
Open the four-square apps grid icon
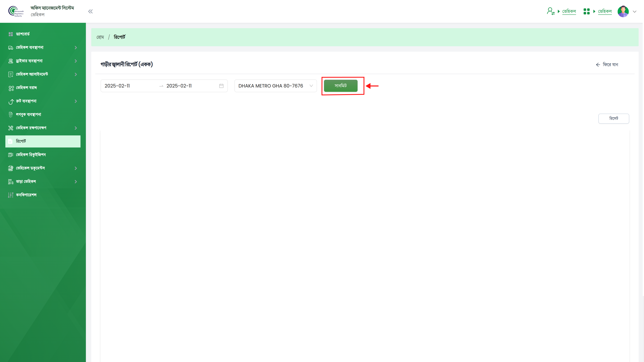(586, 11)
